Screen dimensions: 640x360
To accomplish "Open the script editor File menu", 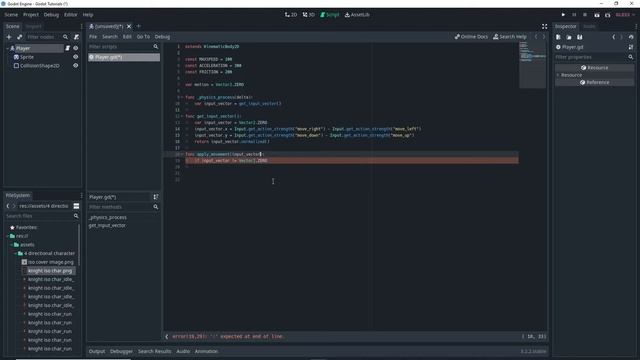I will 93,37.
